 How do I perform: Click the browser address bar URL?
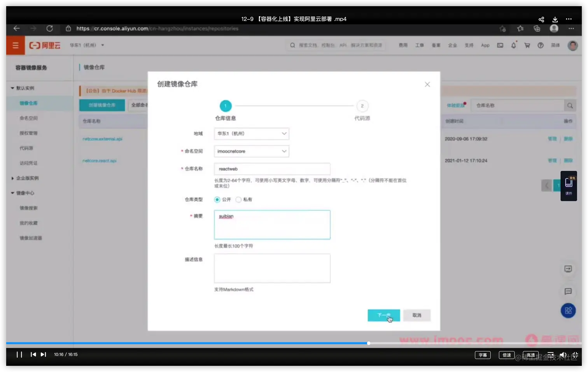pyautogui.click(x=157, y=28)
